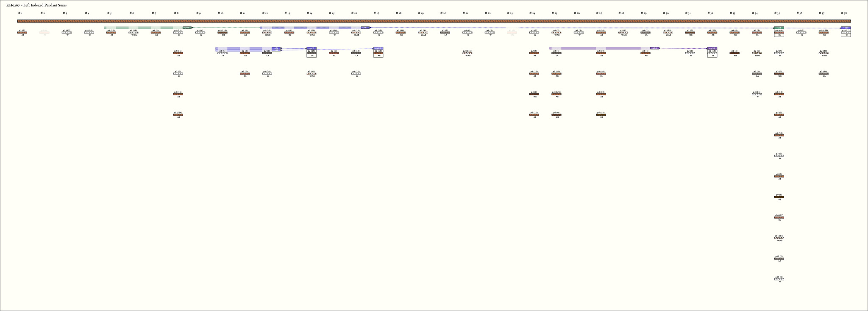Screen dimensions: 868x311
Task: Click the dark p1 (110) MB cord glyph
Action: 223,33
